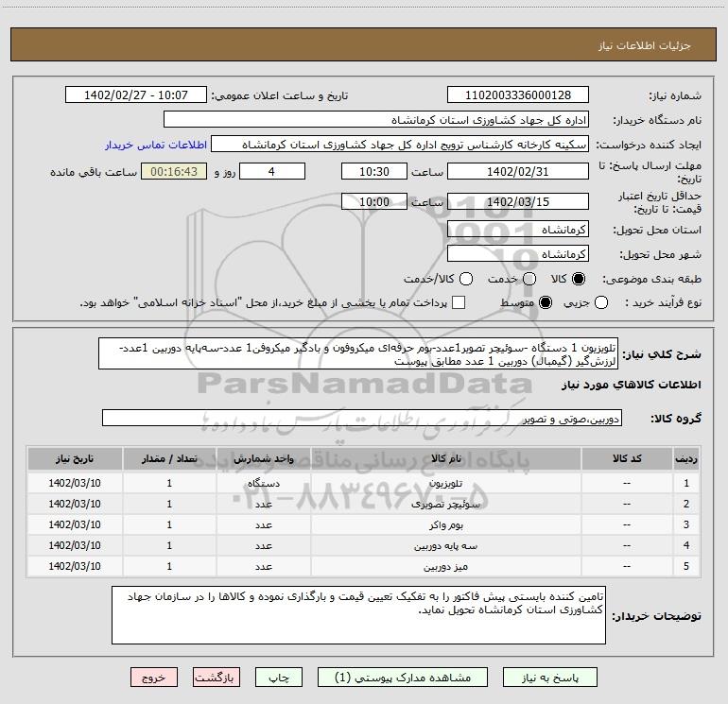Click the نام کالا column header
This screenshot has height=704, width=728.
(x=445, y=459)
